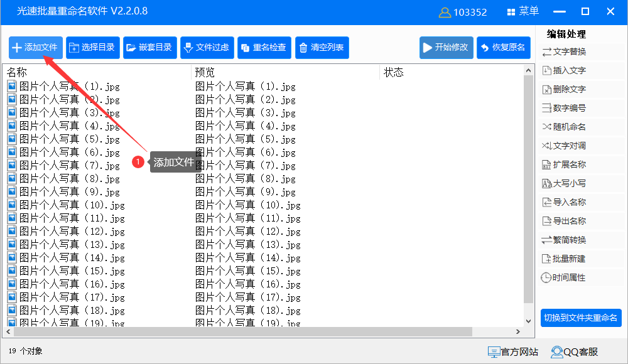
Task: Click the 预览 column header
Action: 205,72
